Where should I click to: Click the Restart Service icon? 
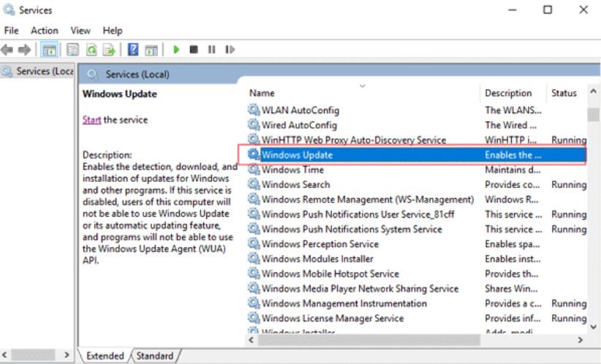coord(230,50)
